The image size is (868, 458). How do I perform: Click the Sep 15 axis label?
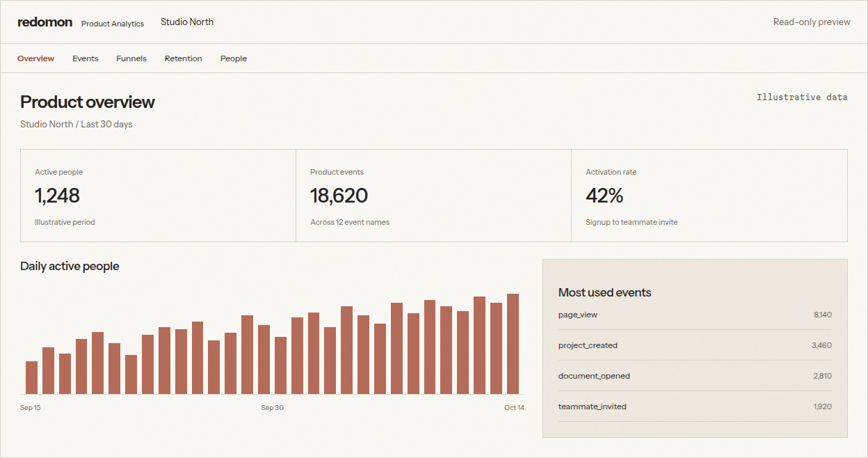pos(31,408)
